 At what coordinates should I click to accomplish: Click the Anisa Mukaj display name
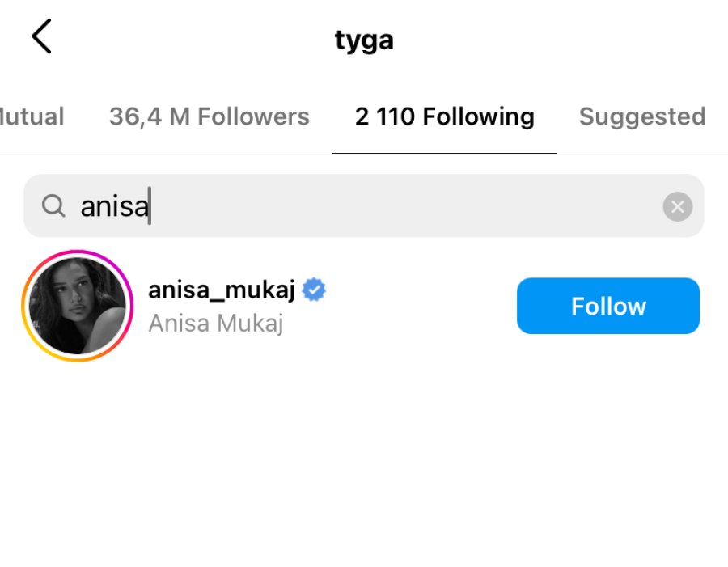coord(216,324)
